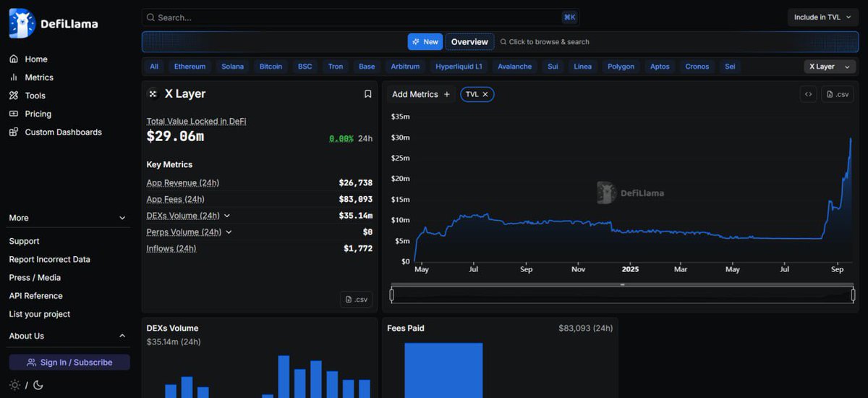Viewport: 868px width, 398px height.
Task: Click Total Value Locked in DeFi label
Action: click(x=196, y=122)
